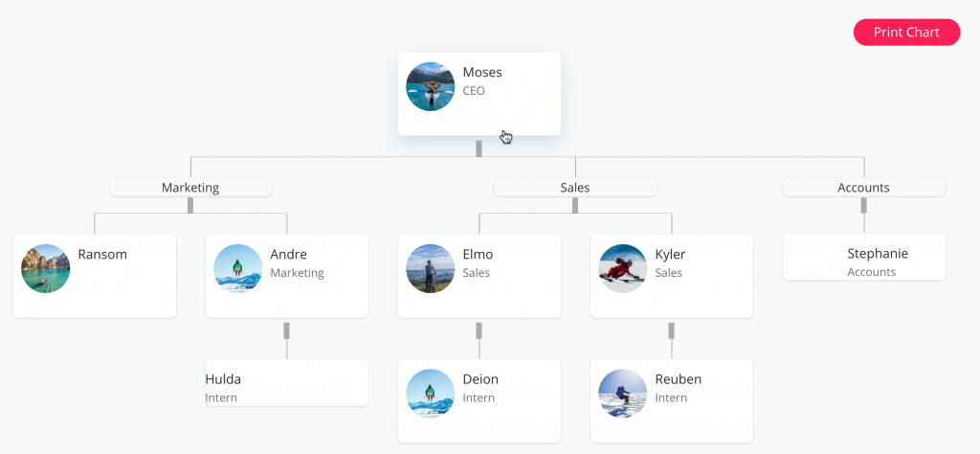Screen dimensions: 980x454
Task: Click Reuben's avatar image
Action: 623,394
